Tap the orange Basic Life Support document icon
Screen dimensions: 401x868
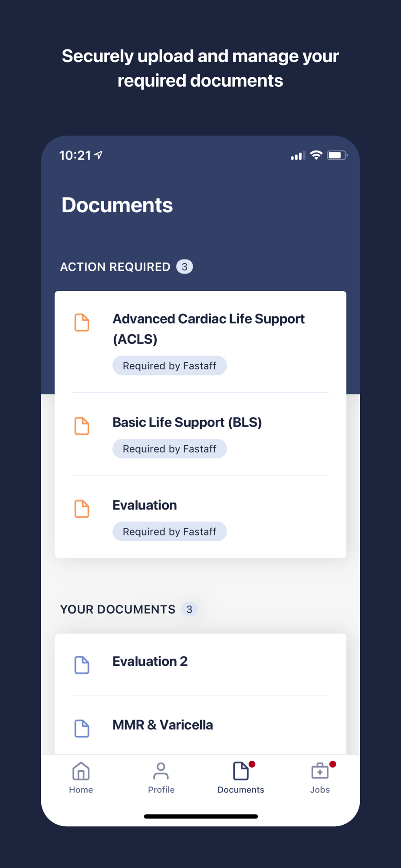82,426
